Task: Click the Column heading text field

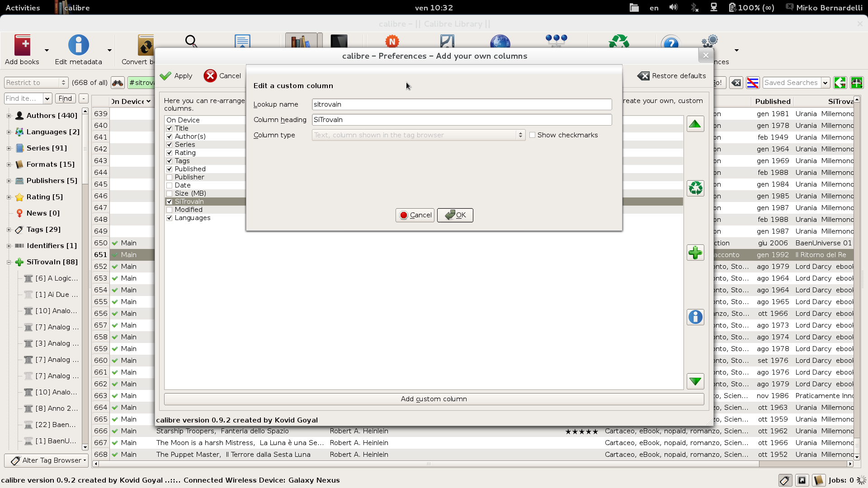Action: pos(461,120)
